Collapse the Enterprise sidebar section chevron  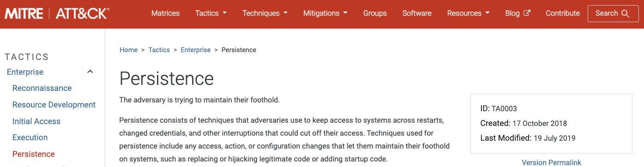tap(90, 72)
